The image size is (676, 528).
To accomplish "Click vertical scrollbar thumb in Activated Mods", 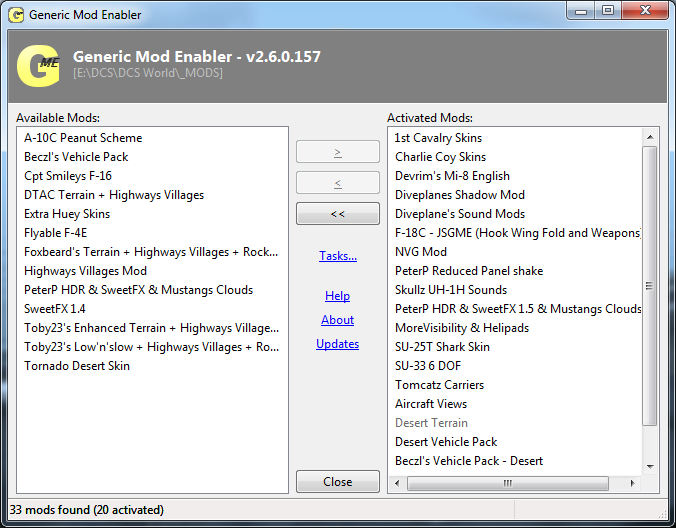I will tap(649, 286).
